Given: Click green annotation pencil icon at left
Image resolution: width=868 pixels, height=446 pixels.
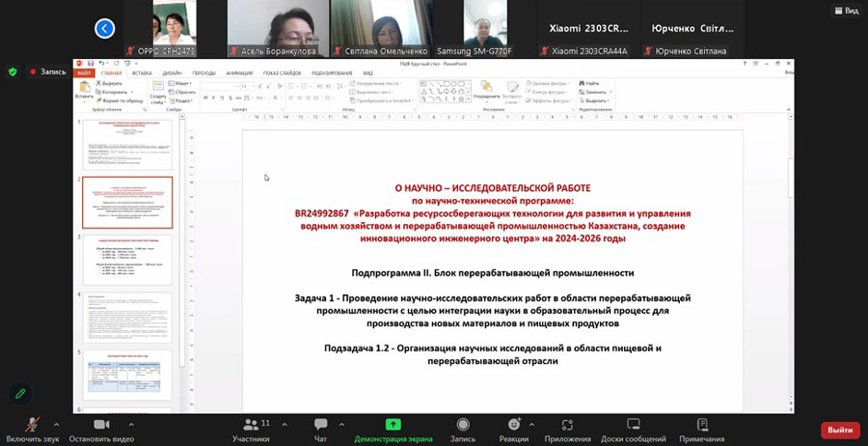Looking at the screenshot, I should (18, 394).
